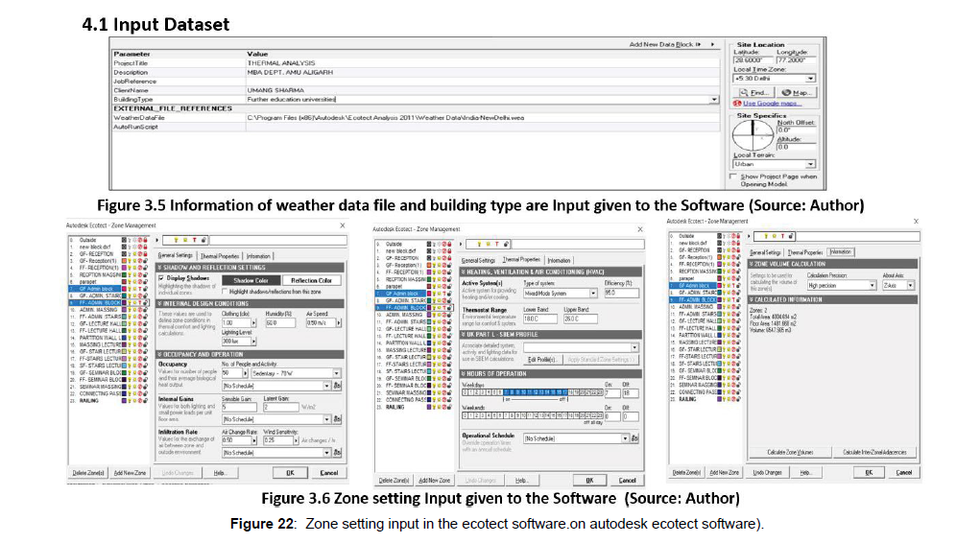Click the north offset compass dial
The width and height of the screenshot is (980, 543).
click(x=753, y=134)
